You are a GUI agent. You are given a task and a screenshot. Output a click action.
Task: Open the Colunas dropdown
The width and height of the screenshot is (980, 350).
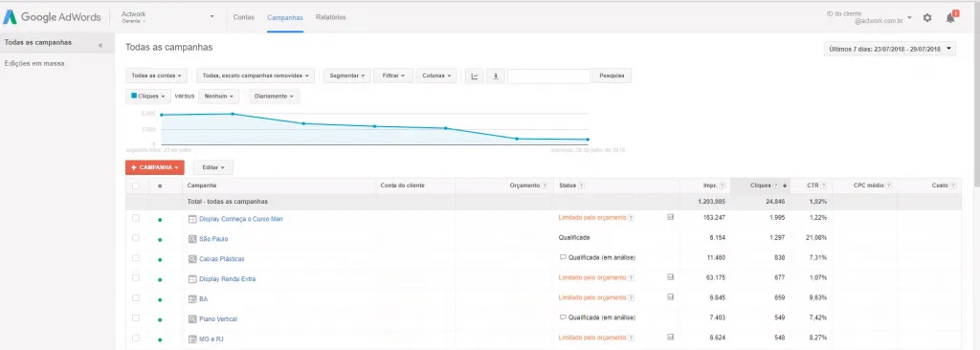click(436, 77)
